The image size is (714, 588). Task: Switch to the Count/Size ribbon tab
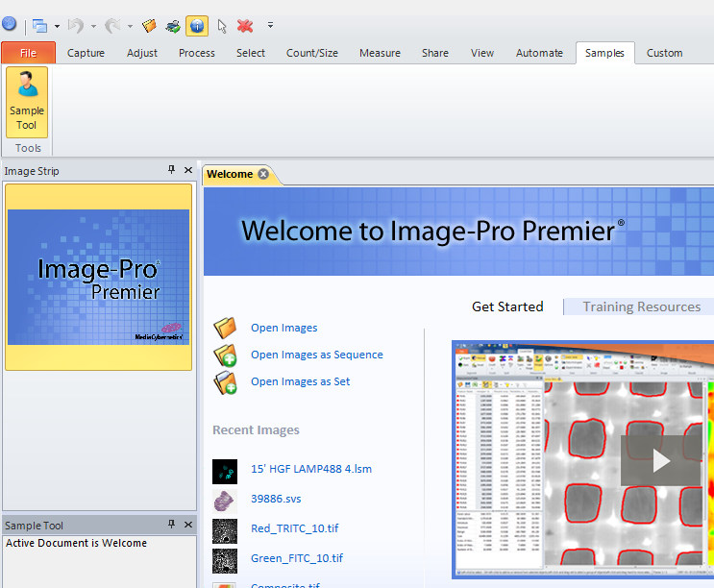click(312, 53)
